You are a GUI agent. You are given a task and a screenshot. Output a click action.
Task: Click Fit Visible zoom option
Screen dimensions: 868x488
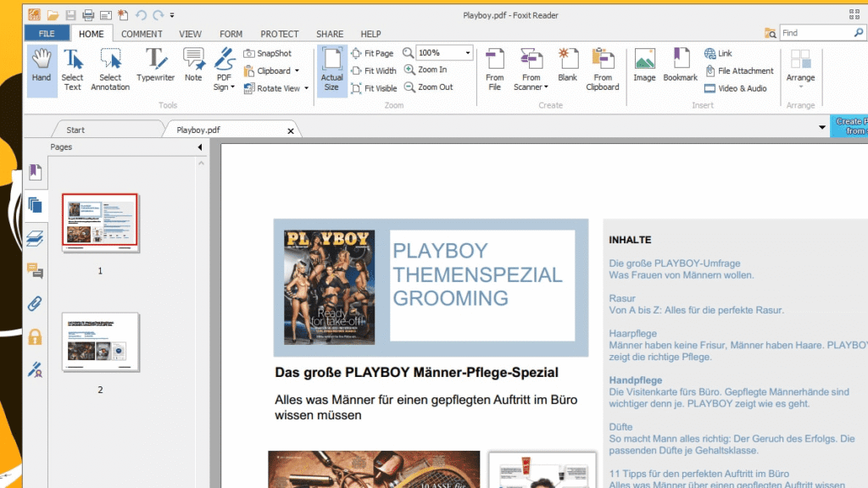coord(374,88)
